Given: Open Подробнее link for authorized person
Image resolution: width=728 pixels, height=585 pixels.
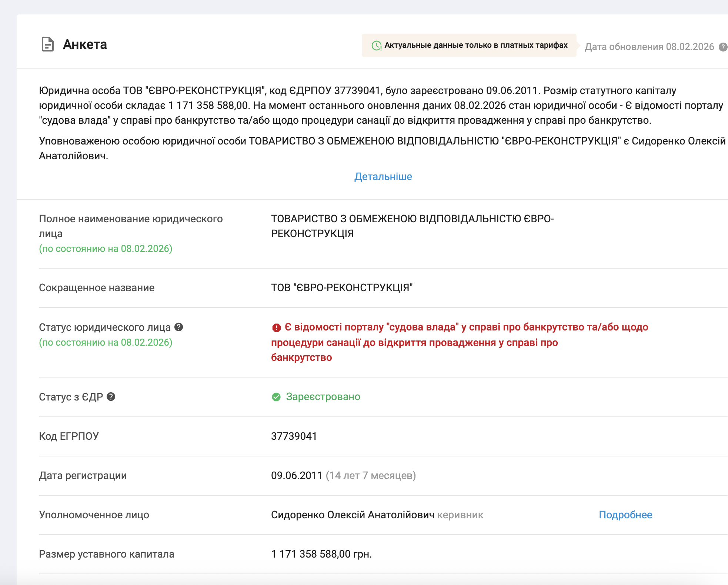Looking at the screenshot, I should point(625,515).
